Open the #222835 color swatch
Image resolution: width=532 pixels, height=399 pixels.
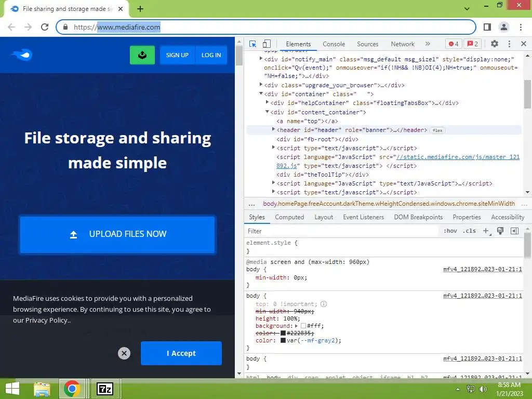coord(283,333)
